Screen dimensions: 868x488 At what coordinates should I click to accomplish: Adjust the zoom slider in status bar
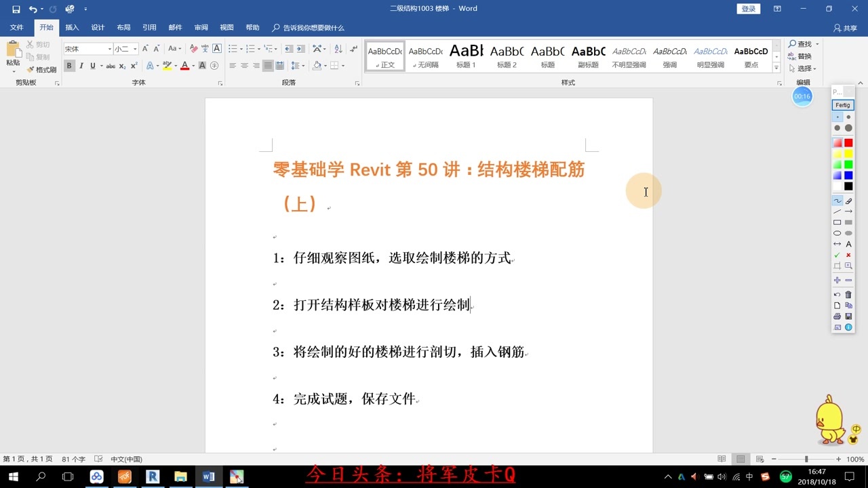pos(806,460)
